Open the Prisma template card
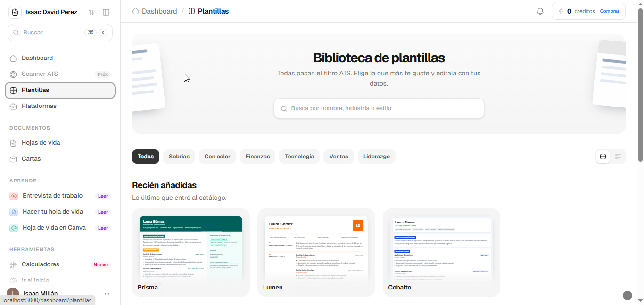 pos(191,253)
